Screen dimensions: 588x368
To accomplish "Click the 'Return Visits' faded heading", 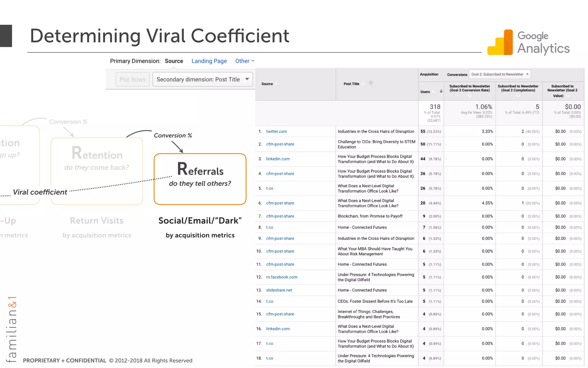I will (97, 221).
